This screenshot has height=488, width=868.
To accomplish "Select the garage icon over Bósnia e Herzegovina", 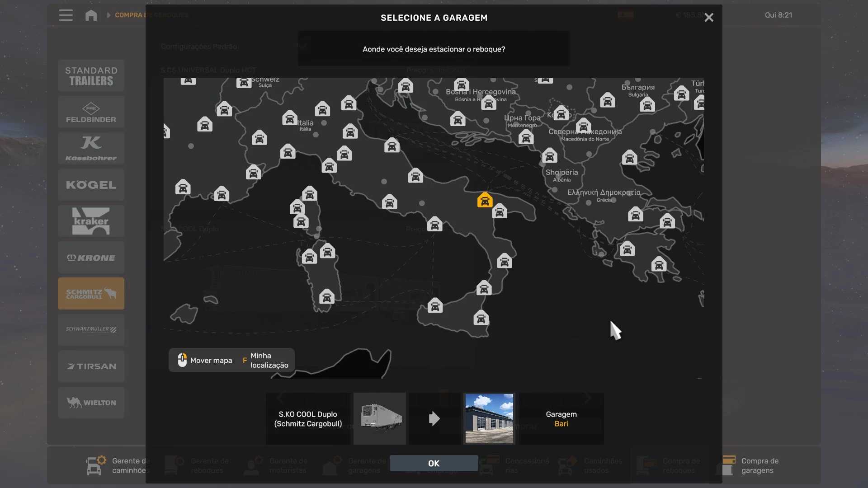I will click(488, 103).
